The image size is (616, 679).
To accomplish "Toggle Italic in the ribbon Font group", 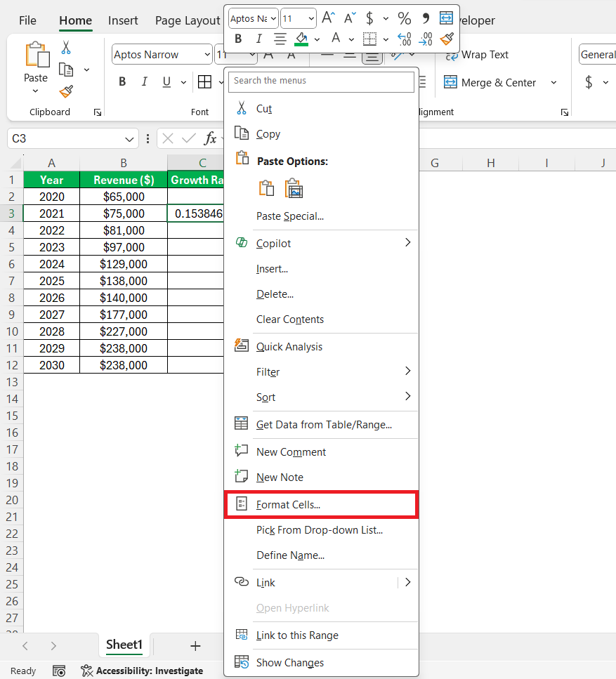I will click(x=144, y=81).
